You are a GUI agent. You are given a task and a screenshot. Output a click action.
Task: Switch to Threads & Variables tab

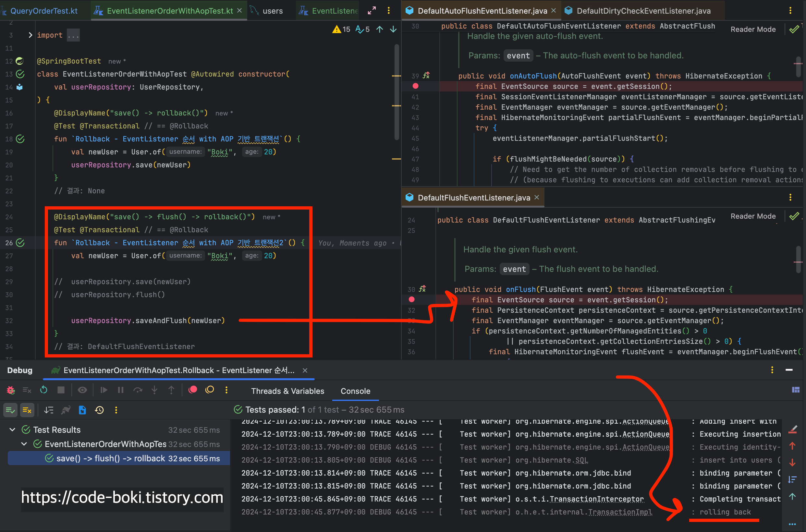tap(287, 391)
